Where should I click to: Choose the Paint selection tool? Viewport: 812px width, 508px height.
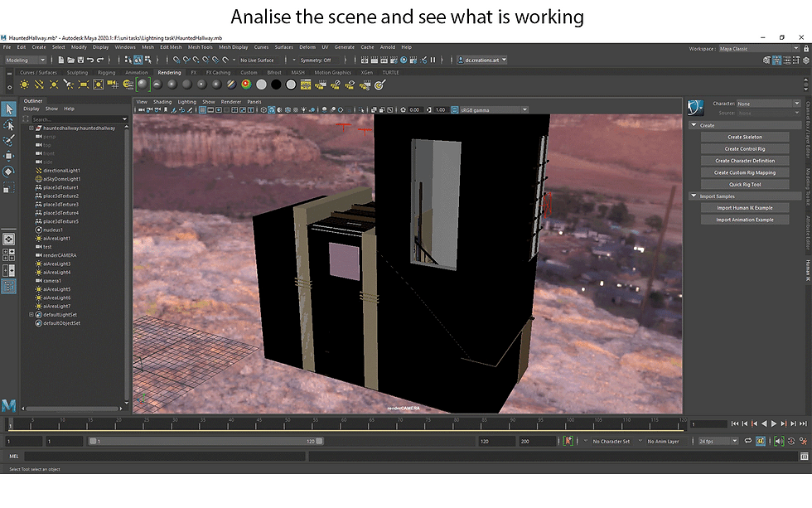point(9,140)
